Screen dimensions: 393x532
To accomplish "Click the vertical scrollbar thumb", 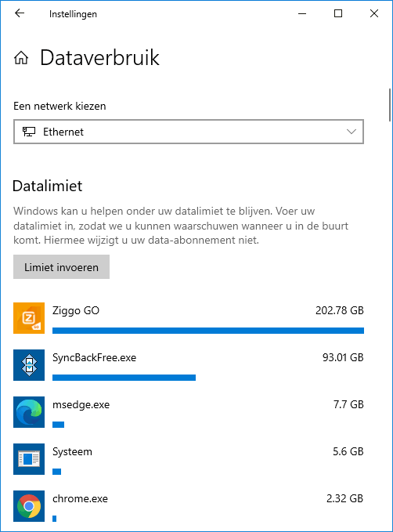I will tap(390, 105).
